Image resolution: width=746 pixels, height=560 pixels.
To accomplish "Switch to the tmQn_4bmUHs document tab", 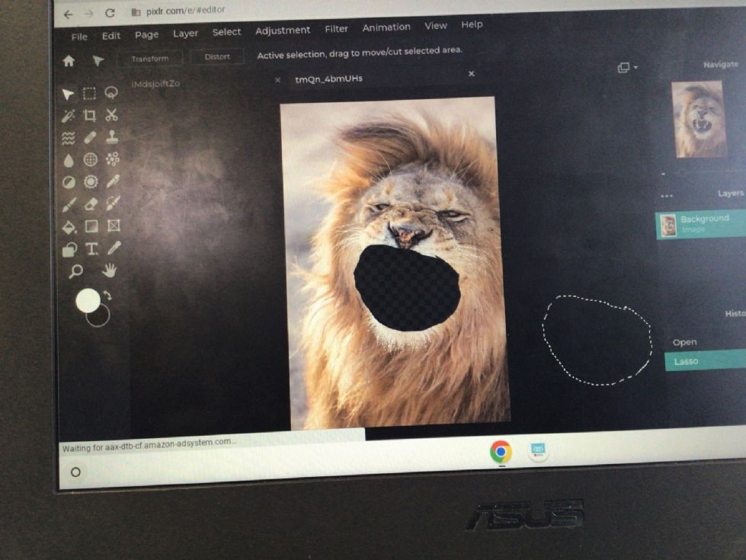I will 328,79.
